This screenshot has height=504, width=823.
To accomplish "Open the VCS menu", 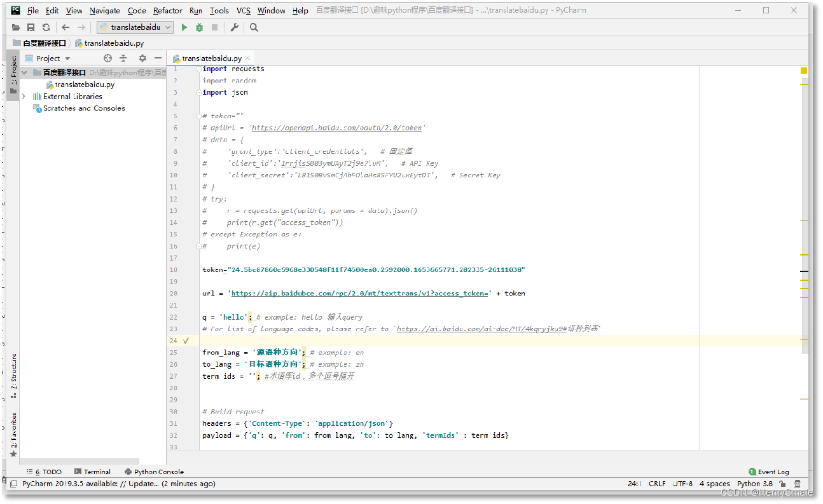I will coord(244,11).
